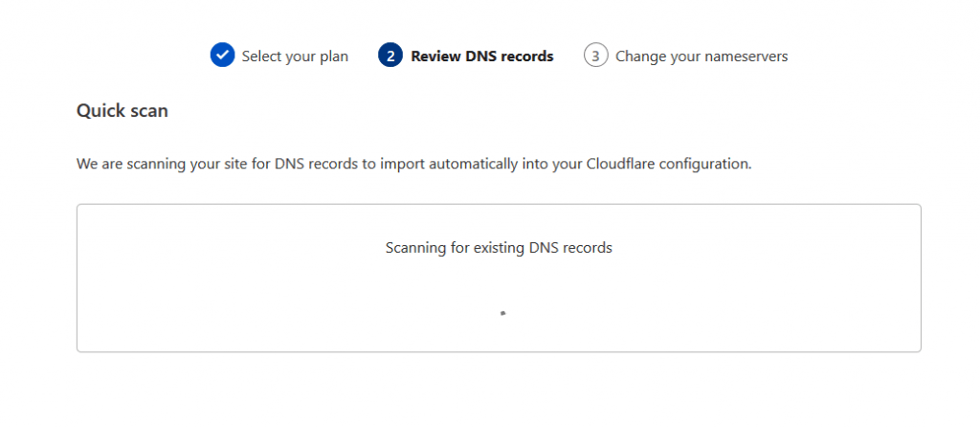Select the Review DNS records step

pos(481,56)
